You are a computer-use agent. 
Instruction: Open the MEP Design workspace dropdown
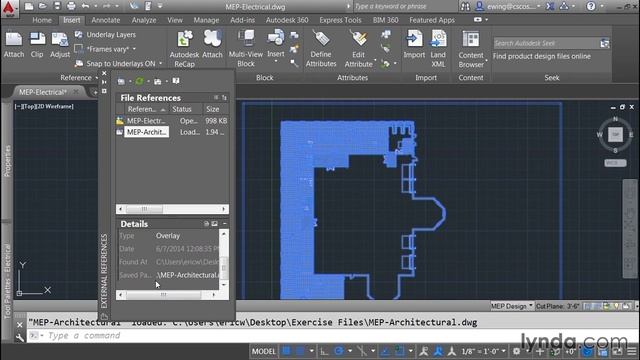(512, 306)
